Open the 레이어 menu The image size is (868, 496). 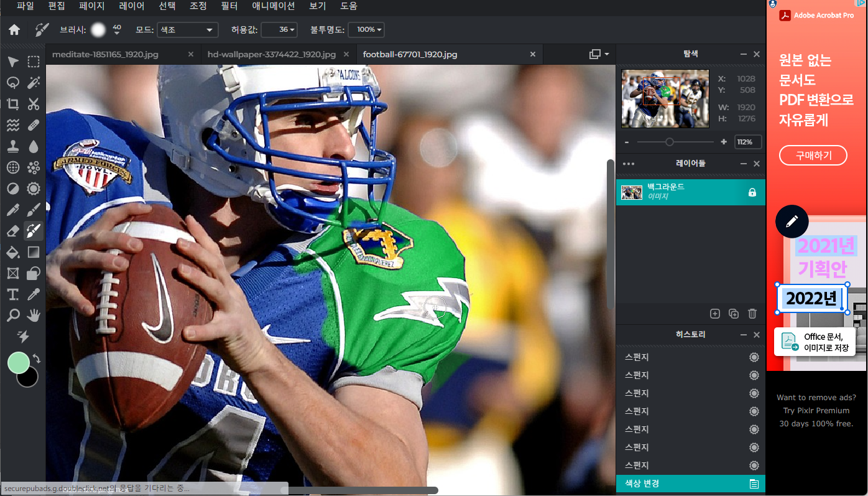tap(131, 6)
